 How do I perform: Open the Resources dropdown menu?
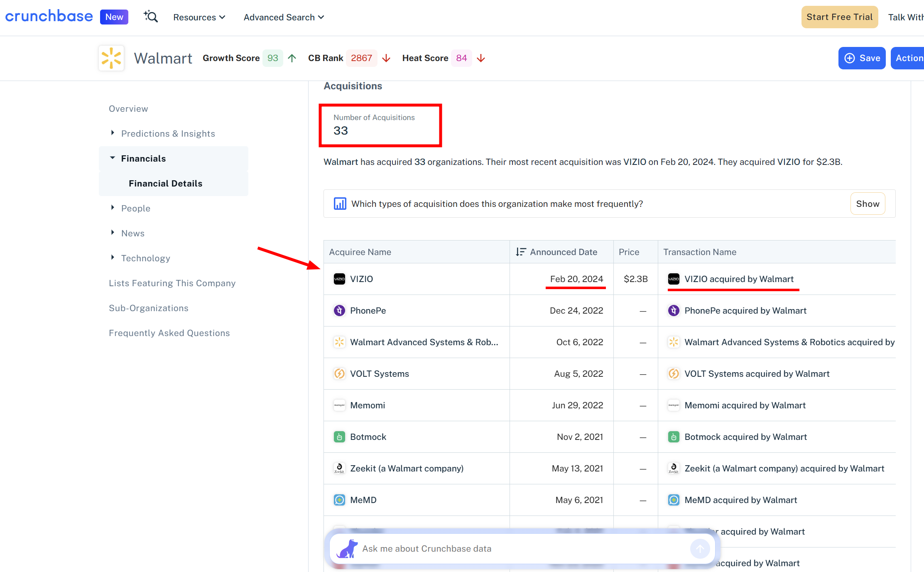[x=199, y=17]
